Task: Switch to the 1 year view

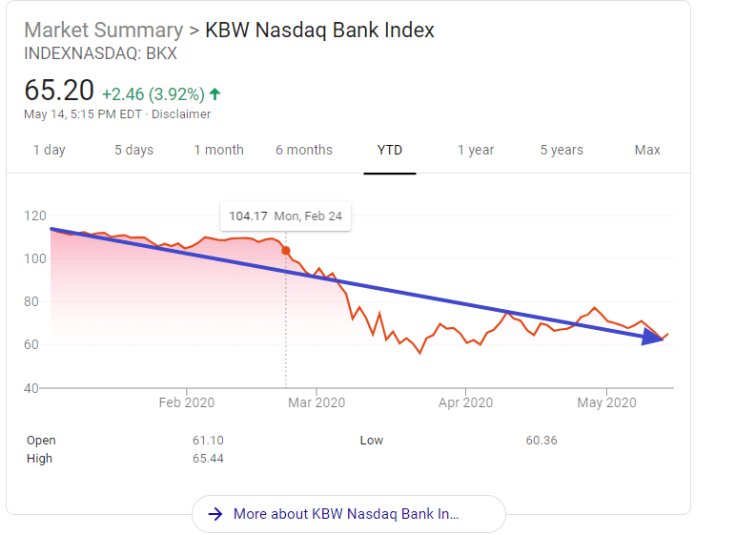Action: pos(476,150)
